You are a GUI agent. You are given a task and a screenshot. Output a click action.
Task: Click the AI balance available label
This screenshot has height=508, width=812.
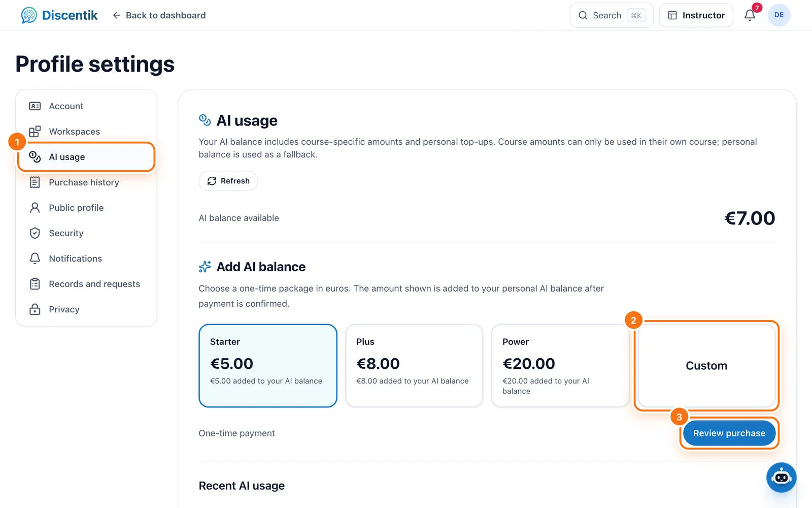click(239, 218)
